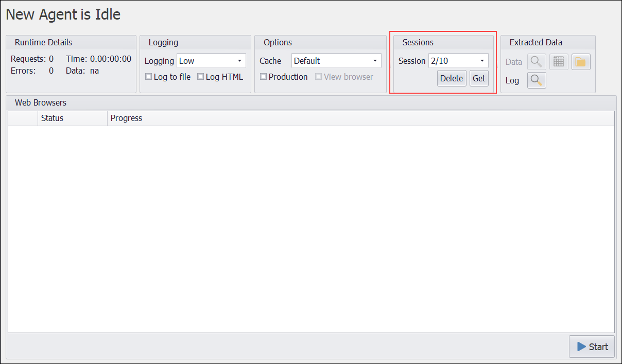Click the Get session button
The height and width of the screenshot is (364, 622).
click(479, 78)
